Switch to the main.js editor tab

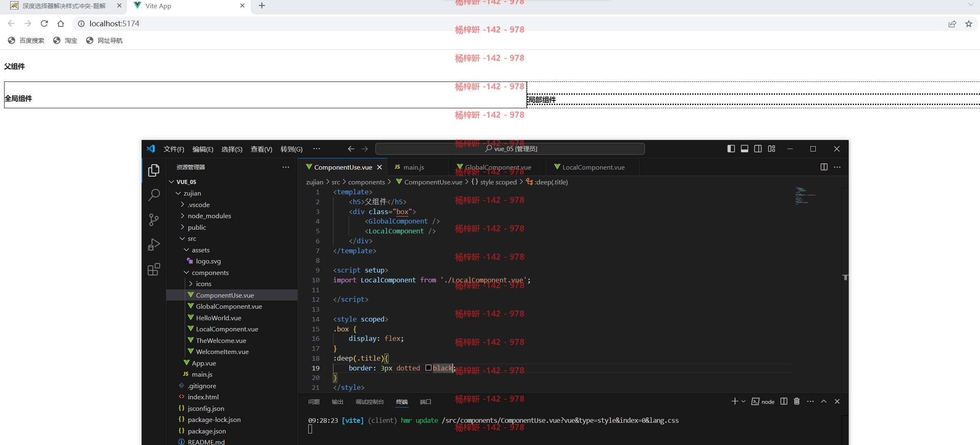tap(417, 167)
